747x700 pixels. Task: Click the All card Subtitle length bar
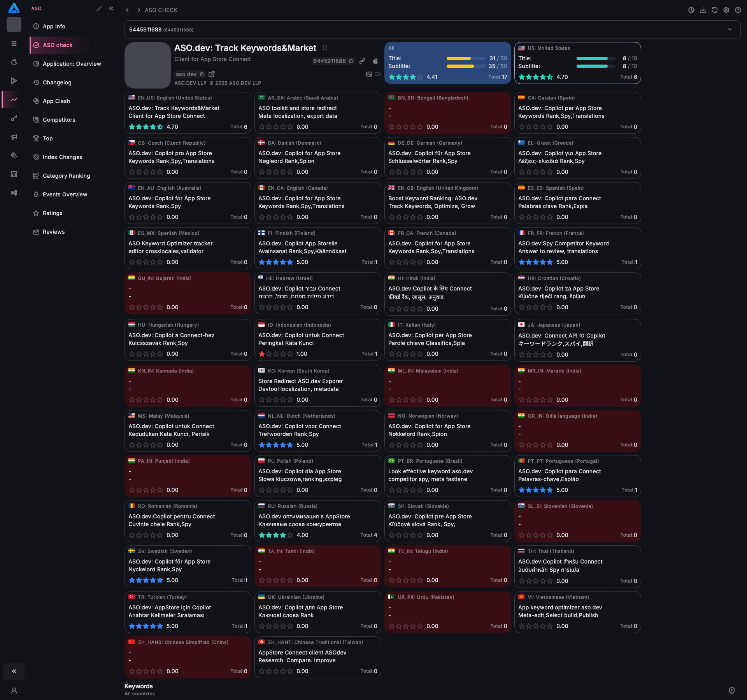[x=466, y=66]
